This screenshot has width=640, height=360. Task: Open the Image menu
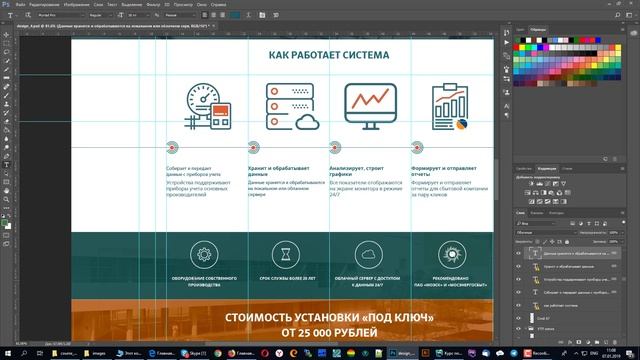coord(76,4)
